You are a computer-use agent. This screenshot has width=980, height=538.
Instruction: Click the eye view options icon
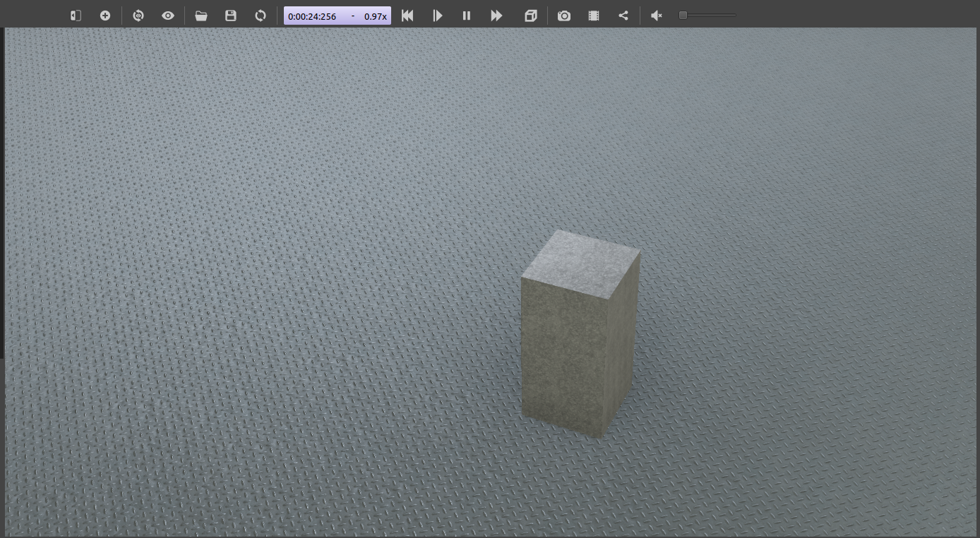coord(168,16)
